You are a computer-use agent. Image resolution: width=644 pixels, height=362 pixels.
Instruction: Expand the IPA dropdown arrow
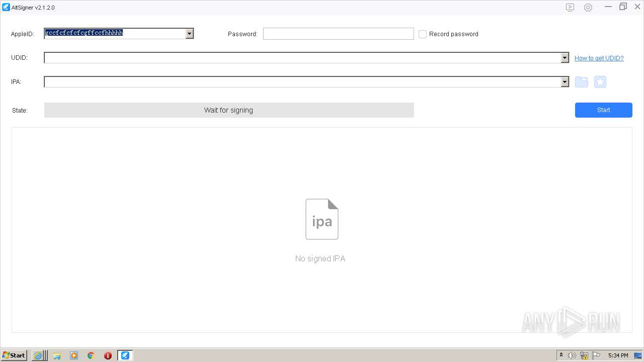(x=565, y=82)
